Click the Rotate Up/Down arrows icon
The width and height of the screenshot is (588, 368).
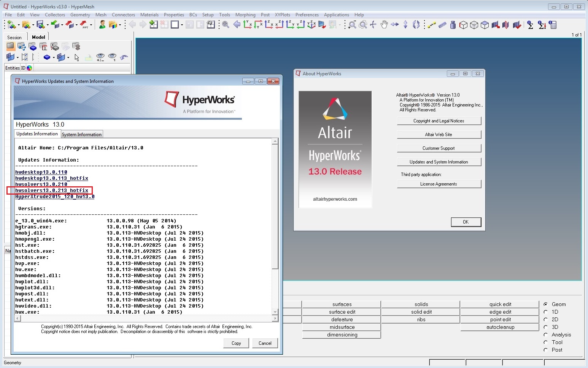[x=405, y=25]
